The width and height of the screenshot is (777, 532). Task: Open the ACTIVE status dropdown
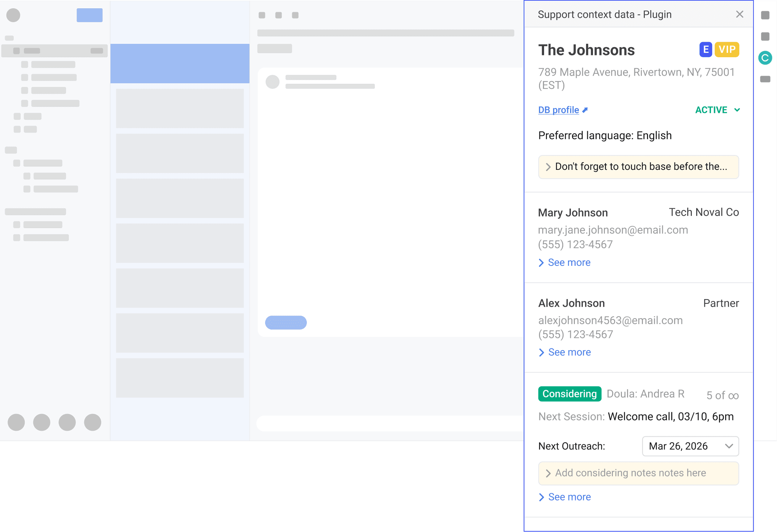[x=717, y=110]
